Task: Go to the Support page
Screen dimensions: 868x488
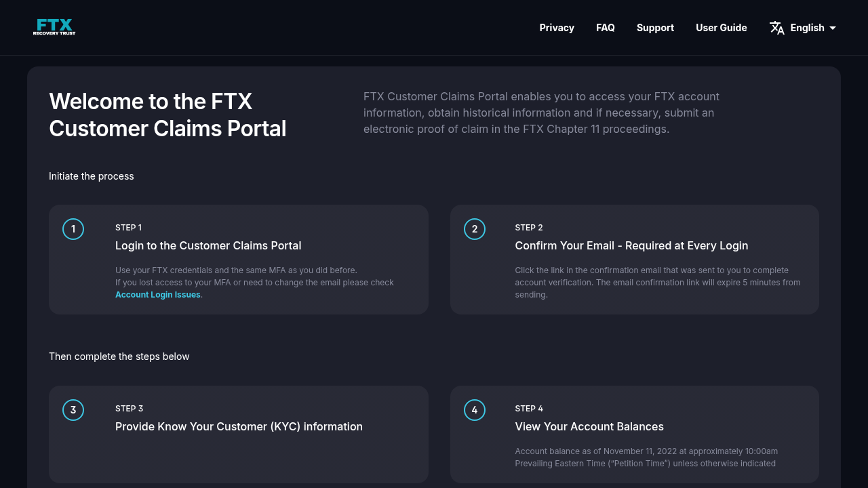Action: 655,28
